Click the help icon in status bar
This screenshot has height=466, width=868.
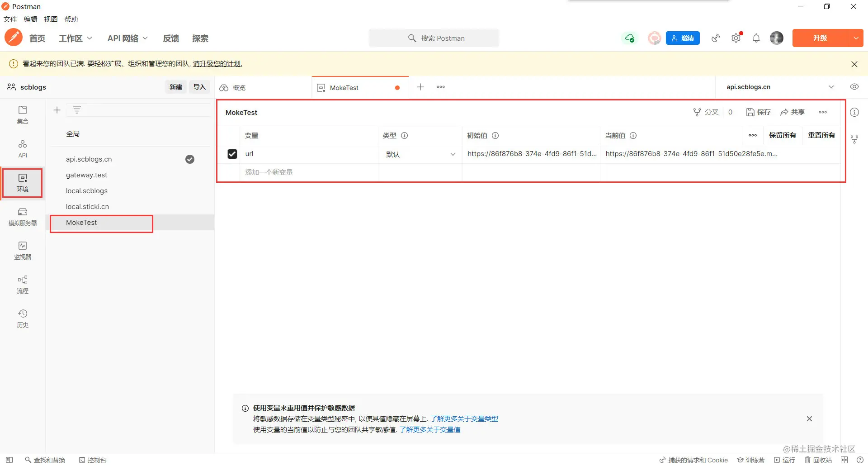pos(860,460)
